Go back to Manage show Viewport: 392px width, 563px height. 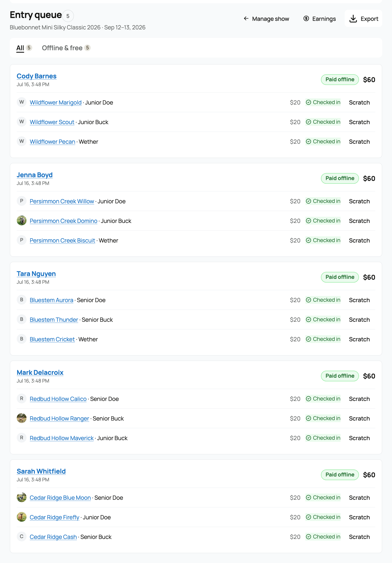coord(266,19)
